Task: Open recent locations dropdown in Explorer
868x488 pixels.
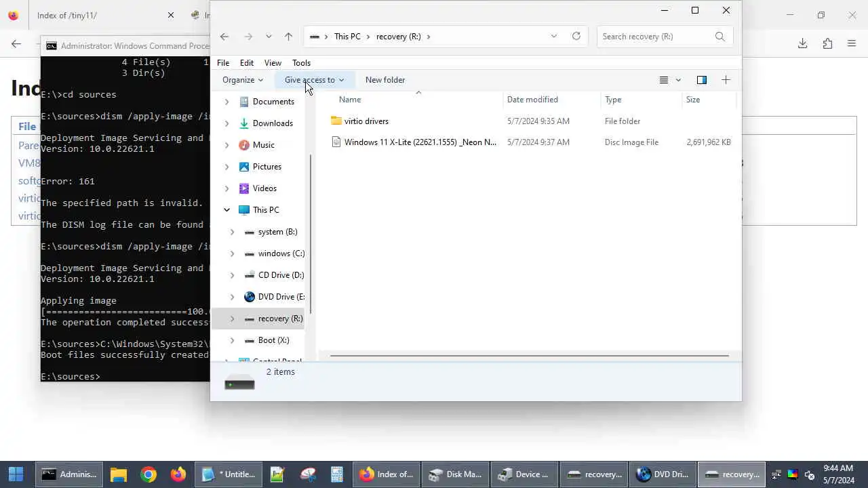Action: pos(269,37)
